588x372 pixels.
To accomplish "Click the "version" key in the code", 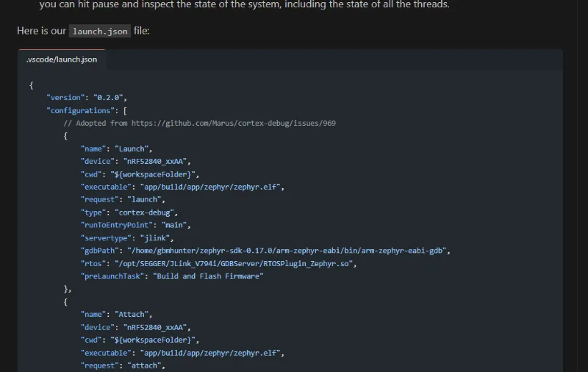I will 65,98.
